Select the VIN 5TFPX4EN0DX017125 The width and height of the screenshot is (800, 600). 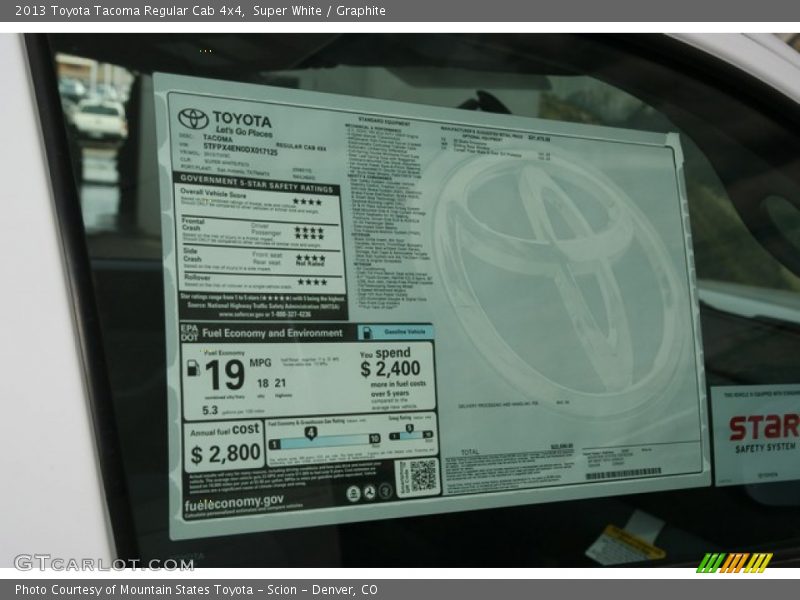point(240,149)
